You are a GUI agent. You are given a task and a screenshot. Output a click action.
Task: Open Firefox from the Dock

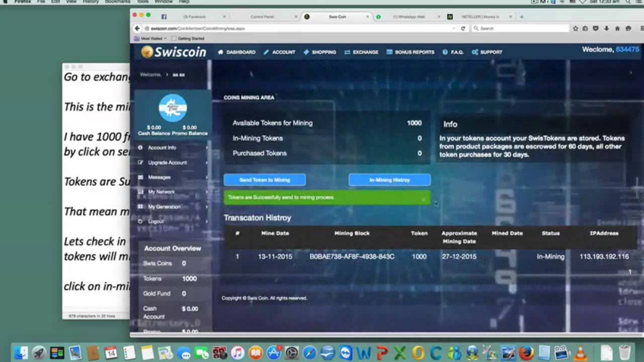pyautogui.click(x=526, y=353)
